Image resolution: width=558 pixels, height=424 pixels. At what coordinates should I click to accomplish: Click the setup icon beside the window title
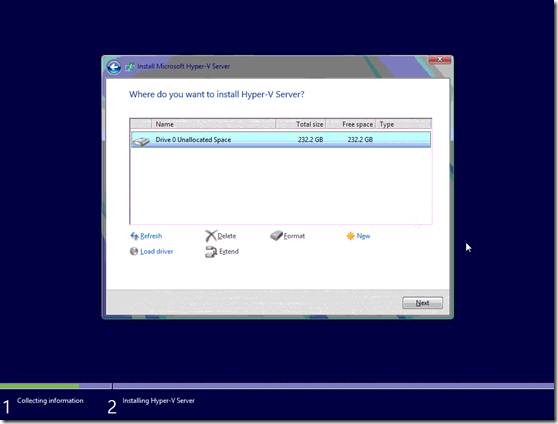(x=130, y=67)
